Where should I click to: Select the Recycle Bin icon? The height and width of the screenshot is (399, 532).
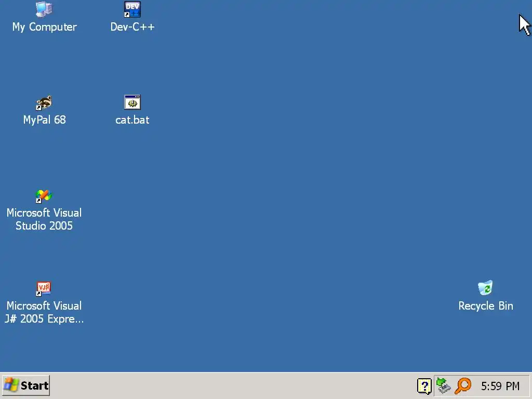click(486, 288)
